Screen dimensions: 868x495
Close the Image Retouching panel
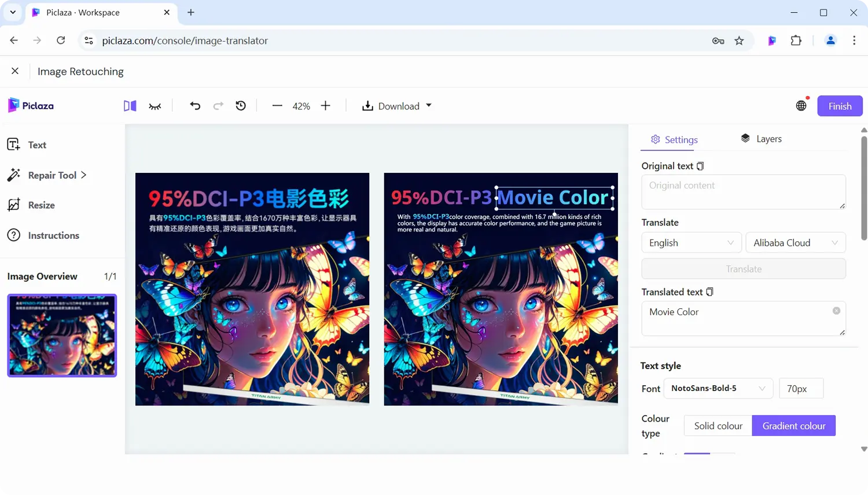tap(15, 71)
